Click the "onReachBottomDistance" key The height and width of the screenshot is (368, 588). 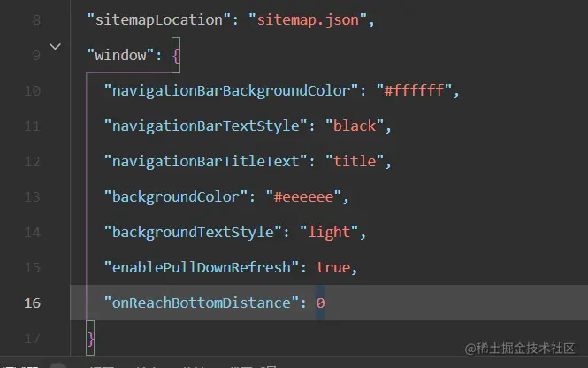(202, 303)
